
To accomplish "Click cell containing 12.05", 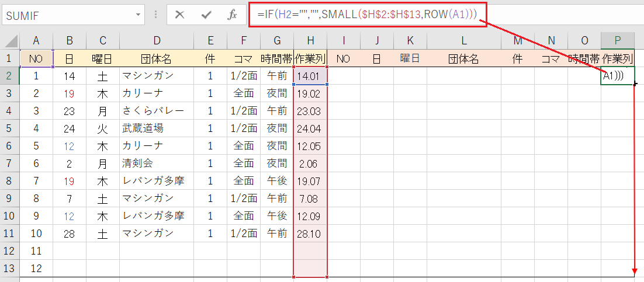I will coord(310,146).
